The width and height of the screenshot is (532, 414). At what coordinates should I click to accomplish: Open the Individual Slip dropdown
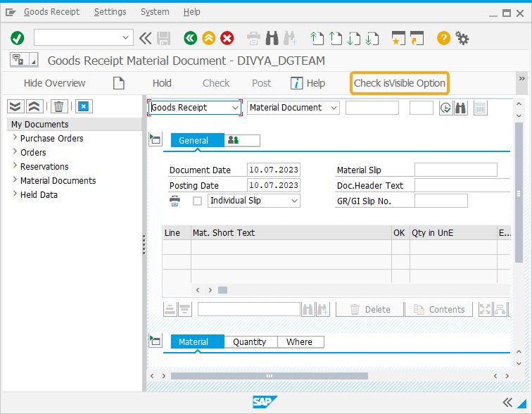pos(294,201)
